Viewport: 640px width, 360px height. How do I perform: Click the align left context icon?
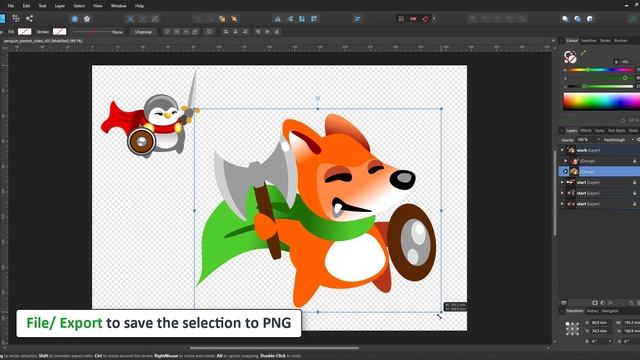coord(226,31)
